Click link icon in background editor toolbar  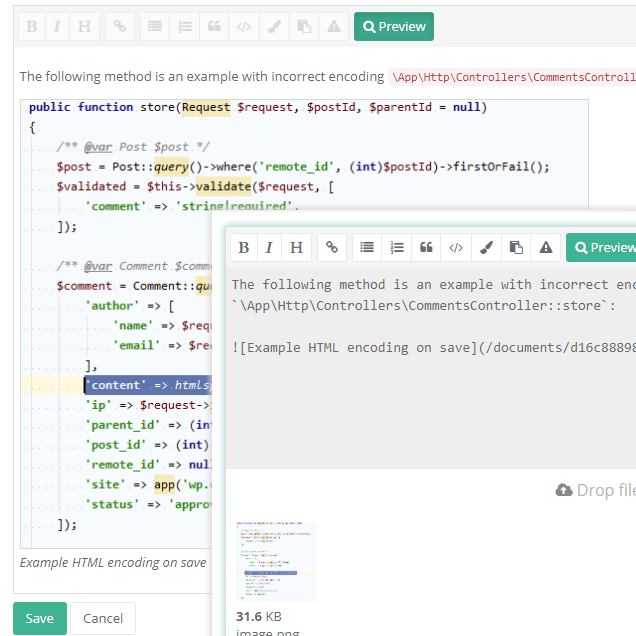coord(120,27)
